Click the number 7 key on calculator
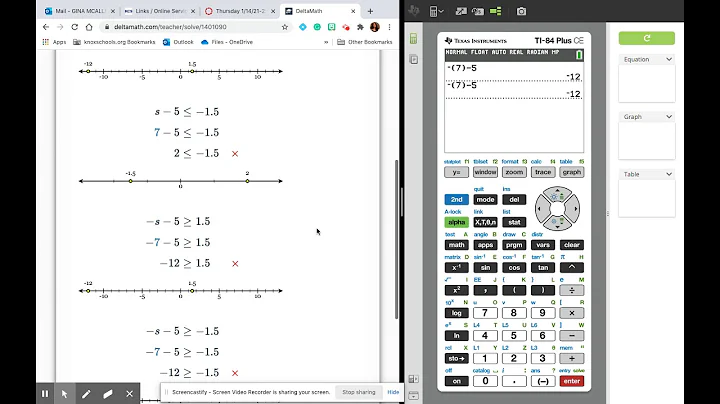This screenshot has height=404, width=720. [485, 313]
